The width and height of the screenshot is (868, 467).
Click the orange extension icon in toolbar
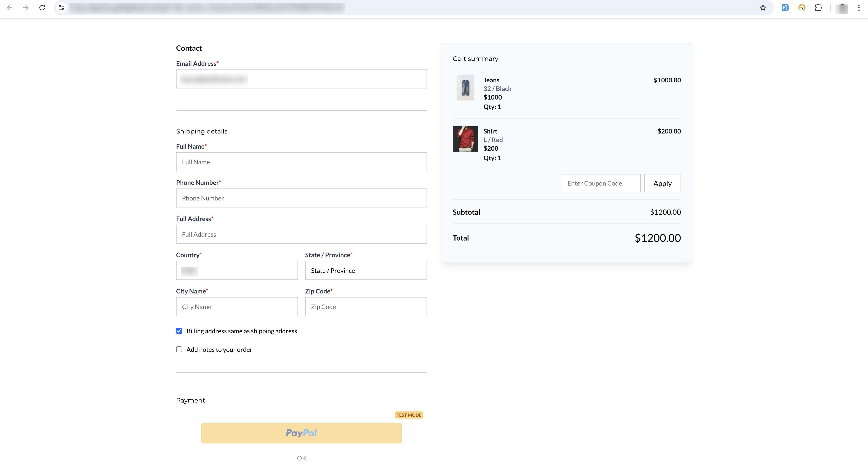(802, 7)
